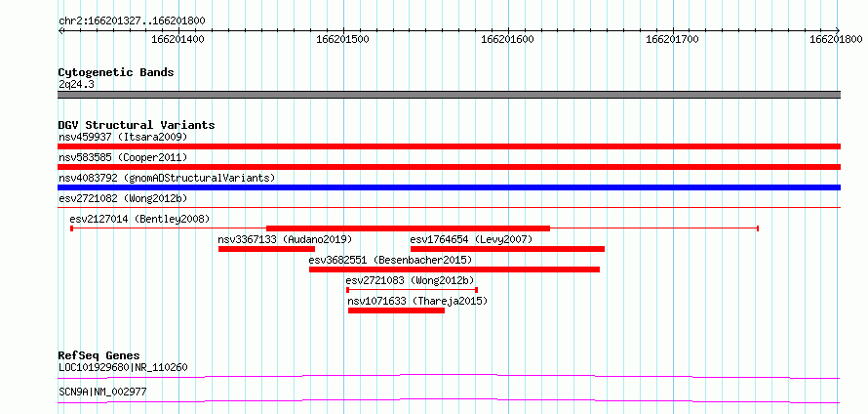Click the thin red line of esv2721082
The width and height of the screenshot is (868, 414).
449,207
